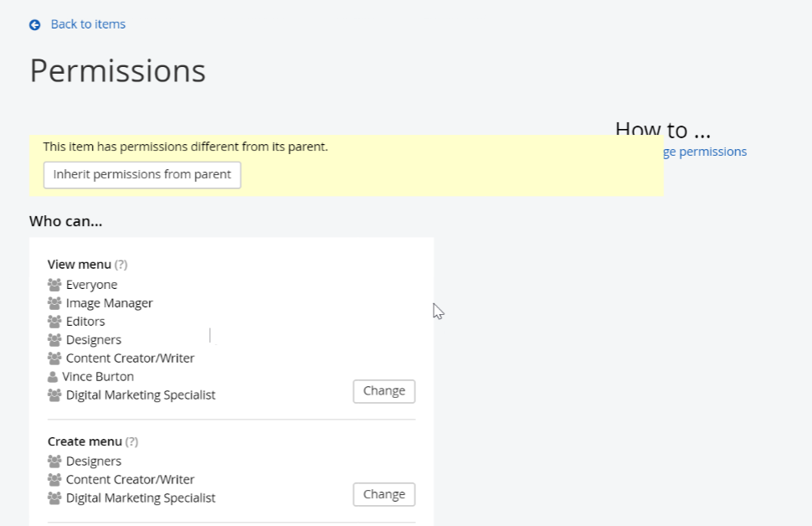Viewport: 812px width, 526px height.
Task: Select the Image Manager entry text
Action: (110, 303)
